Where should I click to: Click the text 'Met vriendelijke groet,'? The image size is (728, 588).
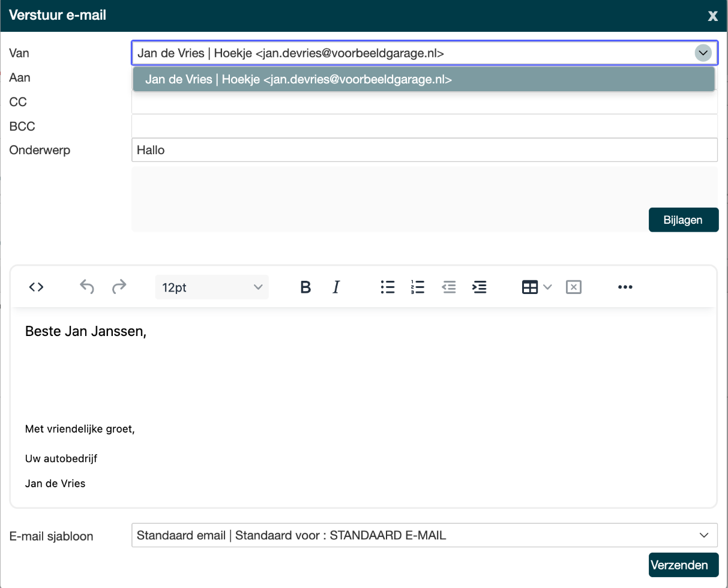tap(80, 430)
